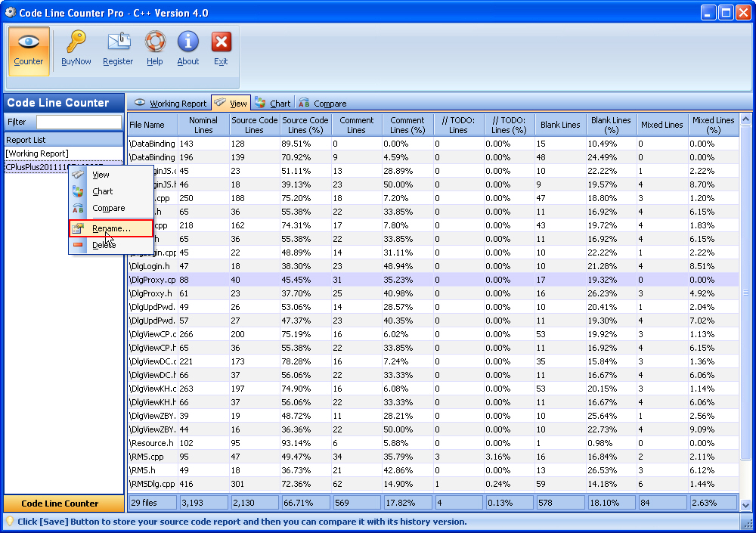Screen dimensions: 756x533
Task: Open the Counter eye toolbar button
Action: pyautogui.click(x=29, y=51)
